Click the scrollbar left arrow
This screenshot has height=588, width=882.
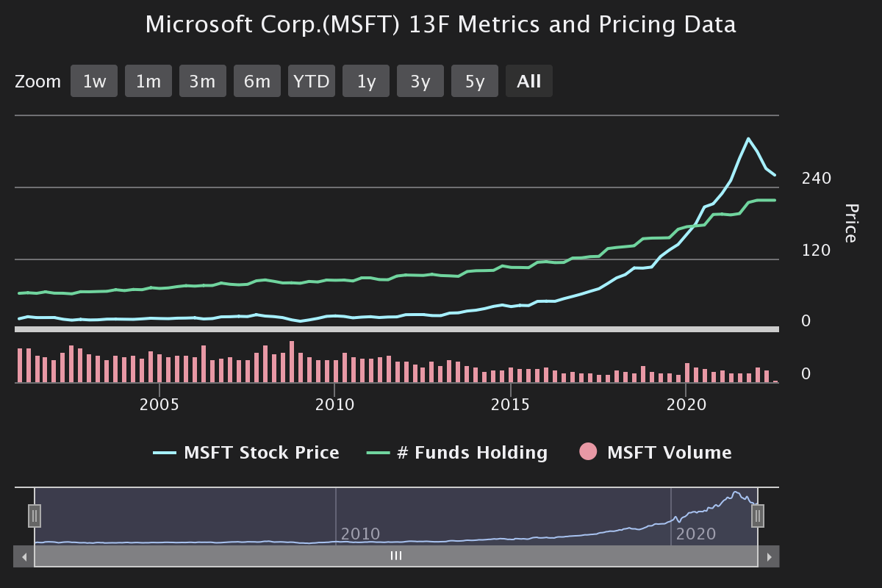pyautogui.click(x=24, y=556)
